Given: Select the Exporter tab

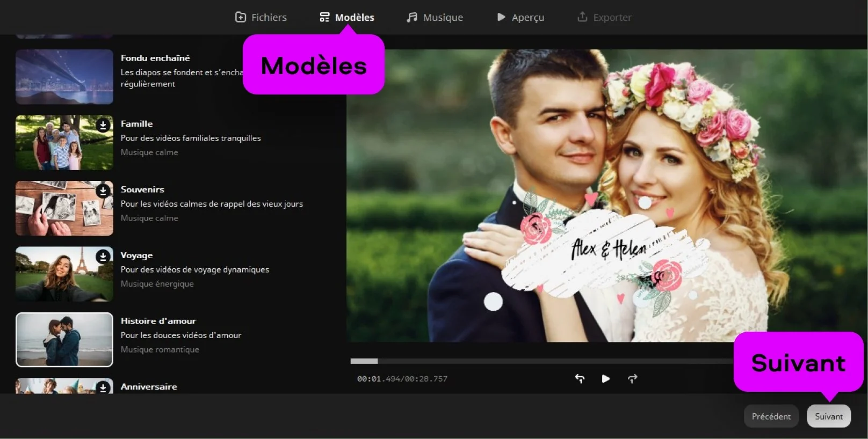Looking at the screenshot, I should (x=604, y=17).
